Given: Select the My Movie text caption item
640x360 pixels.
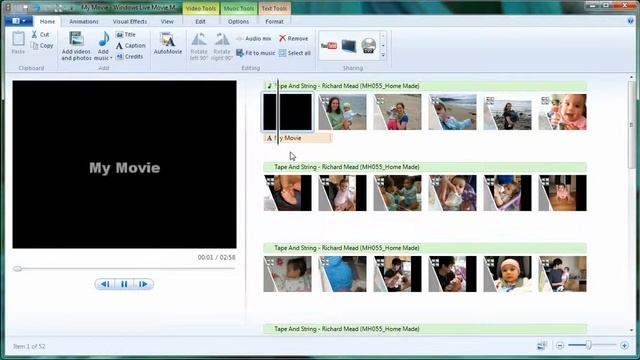Looking at the screenshot, I should coord(297,138).
